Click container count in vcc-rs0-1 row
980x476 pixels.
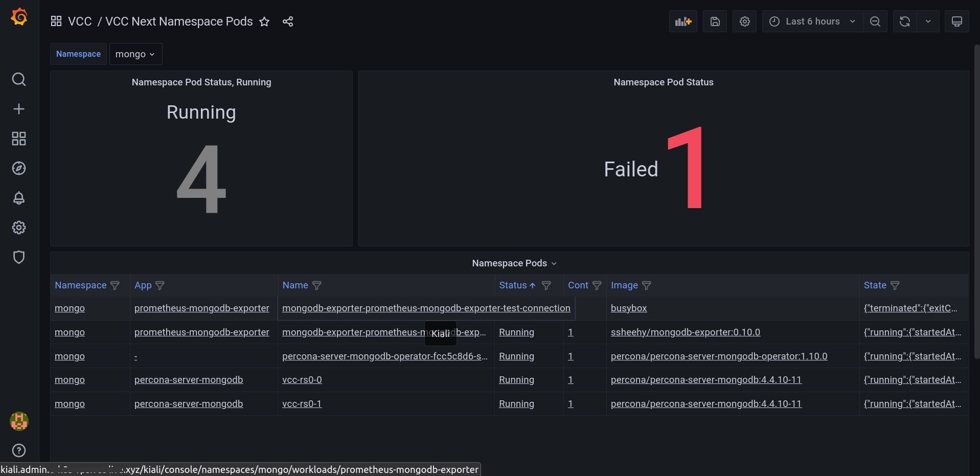click(x=571, y=404)
